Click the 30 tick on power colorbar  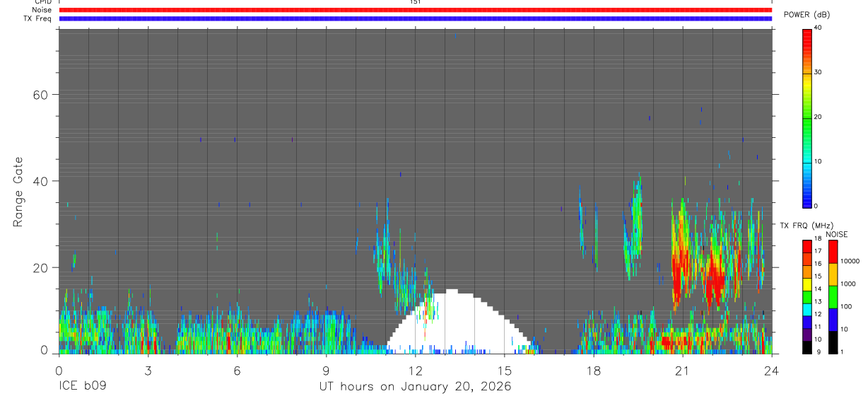(818, 72)
